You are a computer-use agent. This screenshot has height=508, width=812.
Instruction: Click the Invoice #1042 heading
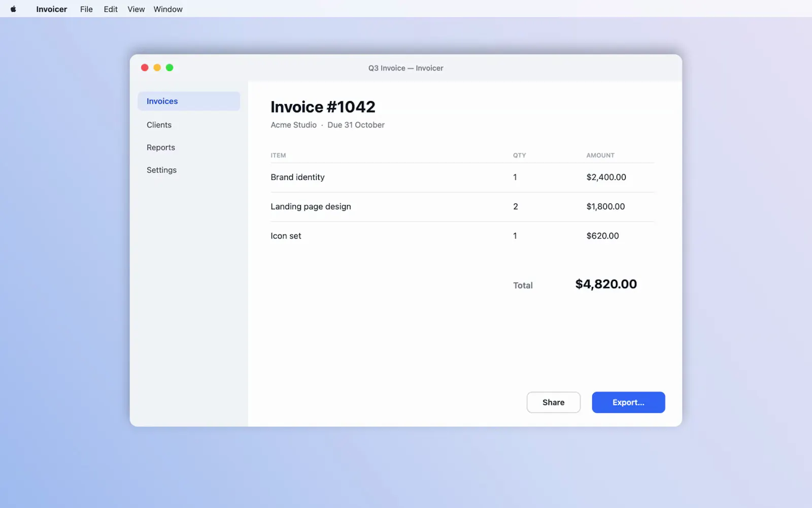coord(323,107)
